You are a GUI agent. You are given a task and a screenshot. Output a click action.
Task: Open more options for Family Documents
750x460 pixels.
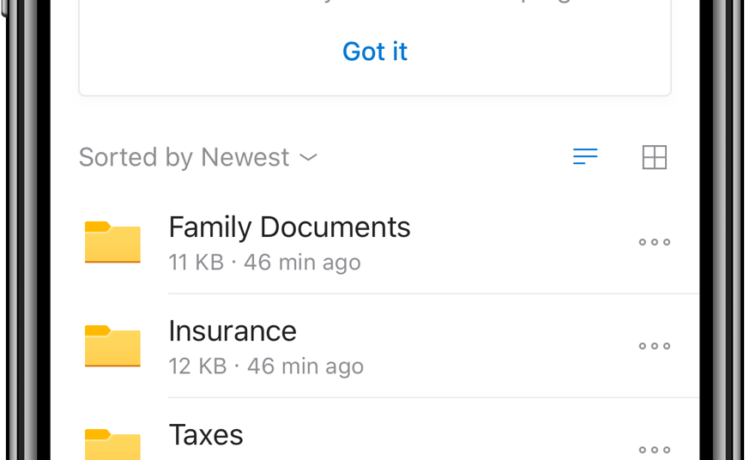(654, 242)
